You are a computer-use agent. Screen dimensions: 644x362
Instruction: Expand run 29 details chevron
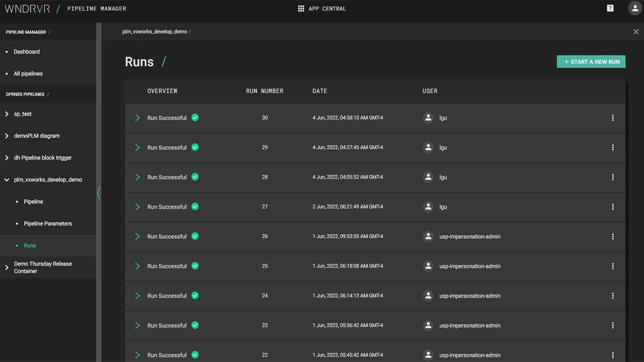click(x=138, y=148)
